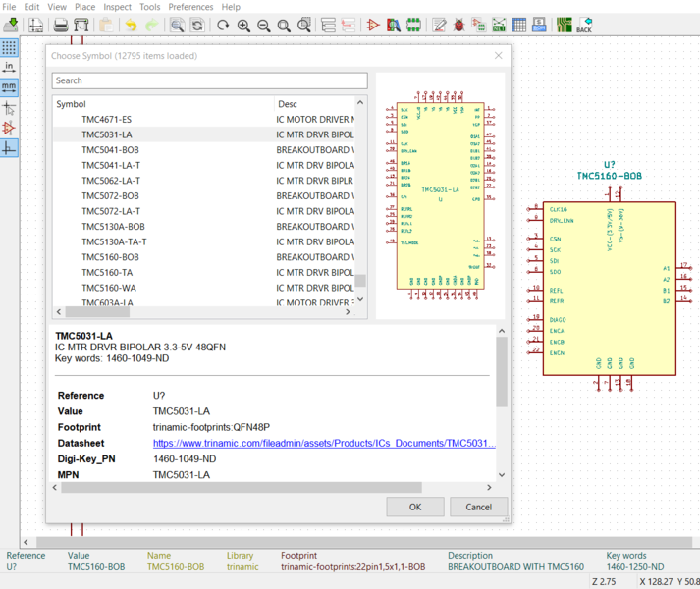Viewport: 700px width, 589px height.
Task: Click the Symbol column header
Action: point(163,104)
